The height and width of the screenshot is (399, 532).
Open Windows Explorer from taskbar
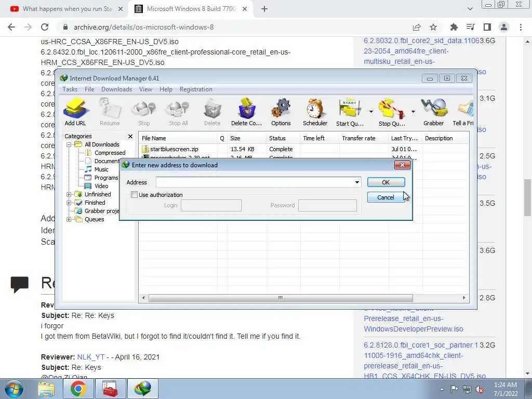point(46,389)
